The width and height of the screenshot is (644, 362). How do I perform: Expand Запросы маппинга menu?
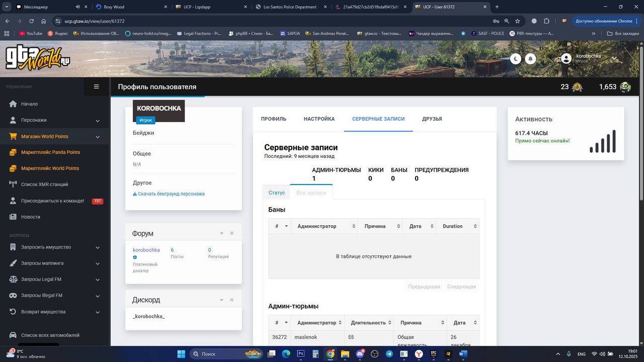(x=55, y=263)
